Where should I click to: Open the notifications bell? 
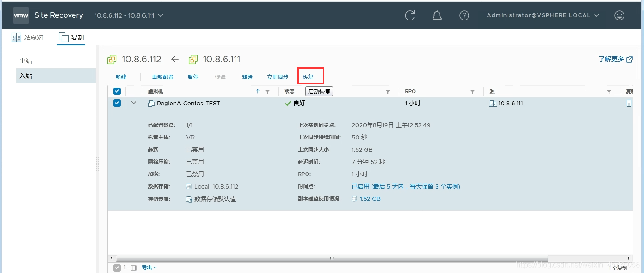(x=437, y=15)
